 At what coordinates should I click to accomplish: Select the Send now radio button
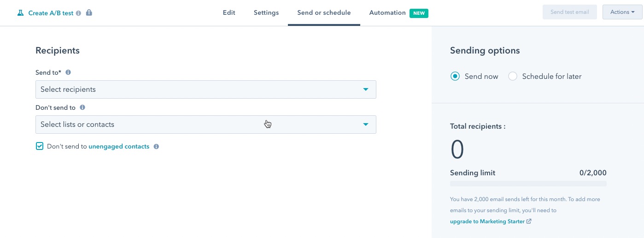(x=455, y=77)
